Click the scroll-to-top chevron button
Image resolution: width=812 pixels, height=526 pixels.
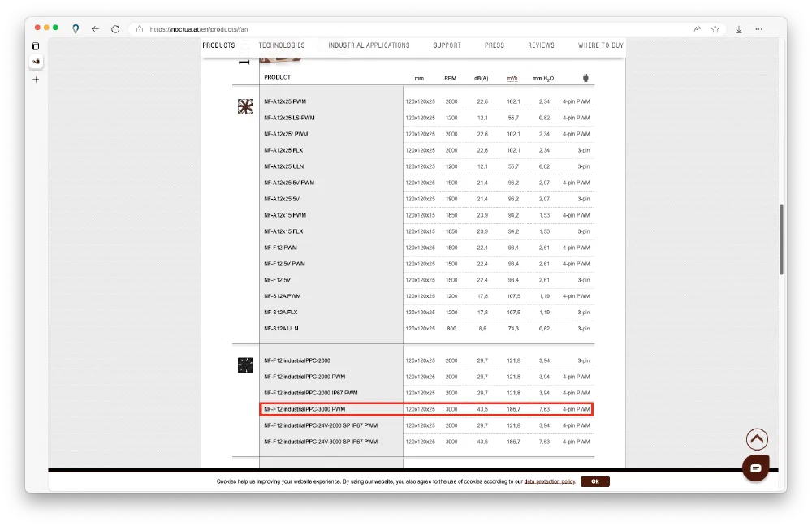pos(757,439)
